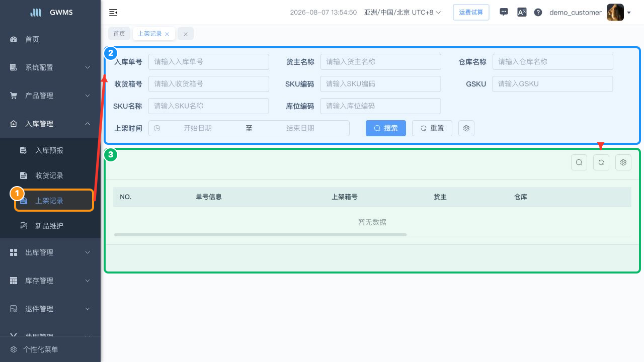This screenshot has height=362, width=644.
Task: Click the 入库单号 input field
Action: click(x=209, y=62)
